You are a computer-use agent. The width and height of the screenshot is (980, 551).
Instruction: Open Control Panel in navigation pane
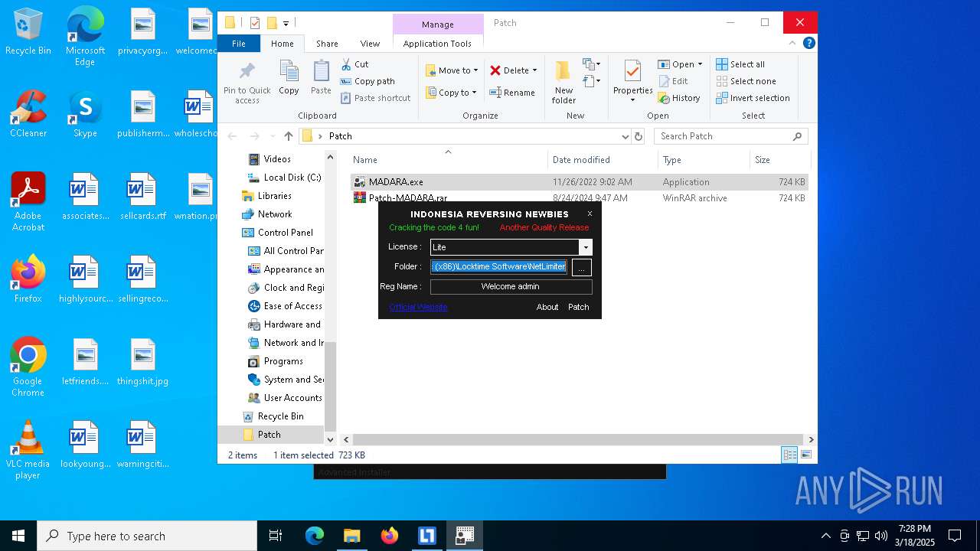286,233
